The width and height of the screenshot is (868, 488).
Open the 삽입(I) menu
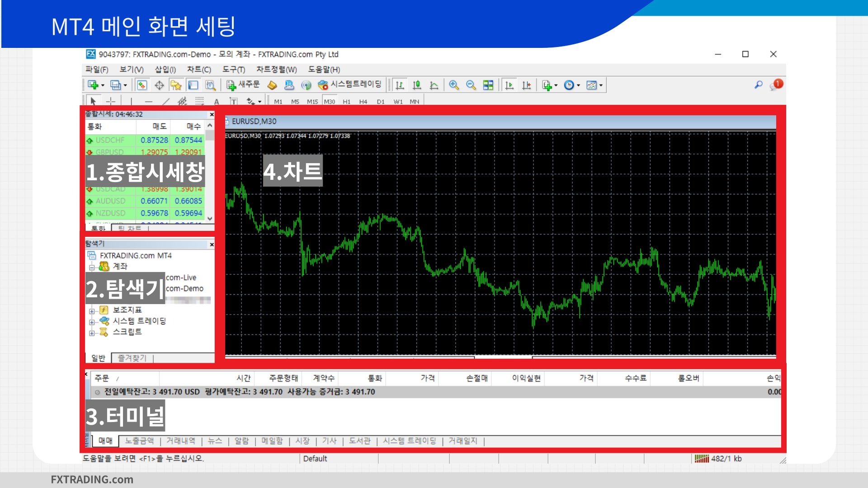pos(165,70)
